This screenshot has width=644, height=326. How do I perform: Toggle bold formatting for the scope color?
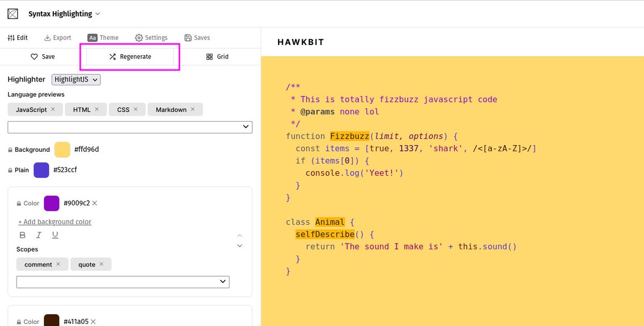22,235
